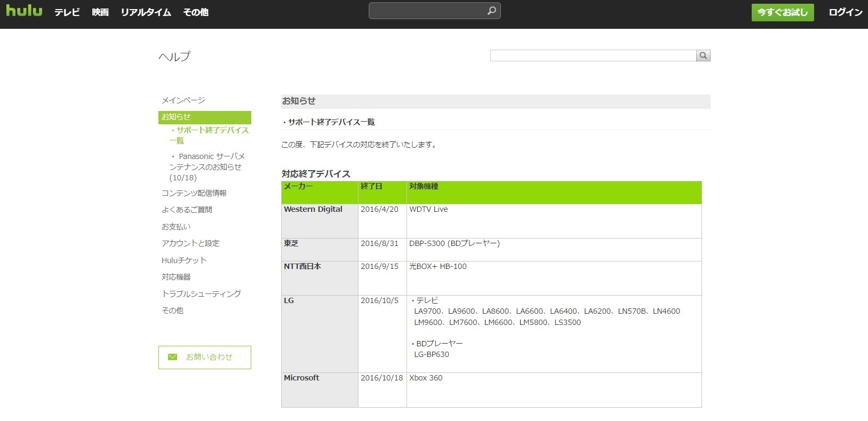Click the お知らせ section header

(x=496, y=101)
